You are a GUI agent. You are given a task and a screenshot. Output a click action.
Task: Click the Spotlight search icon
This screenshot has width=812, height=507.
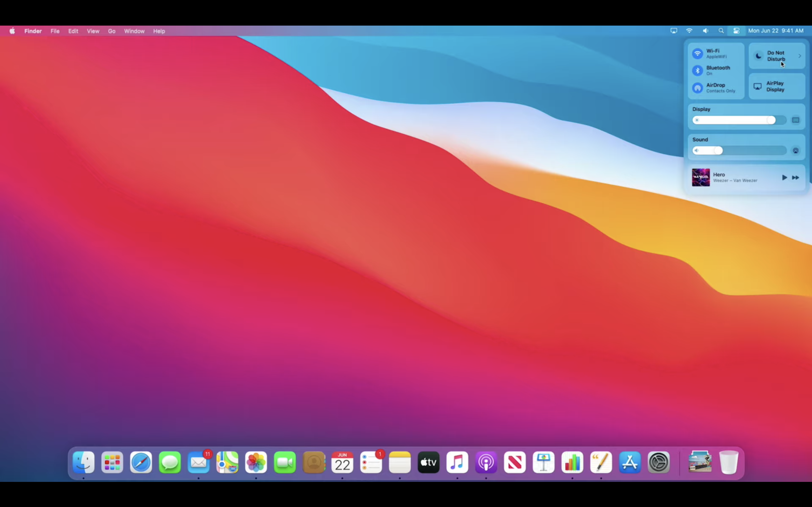pos(721,31)
